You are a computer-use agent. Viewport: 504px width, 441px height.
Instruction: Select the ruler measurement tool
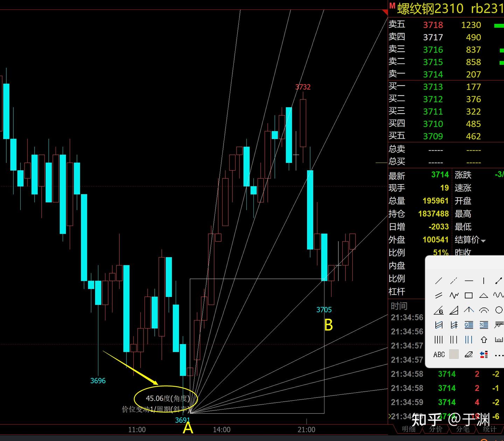[x=499, y=340]
